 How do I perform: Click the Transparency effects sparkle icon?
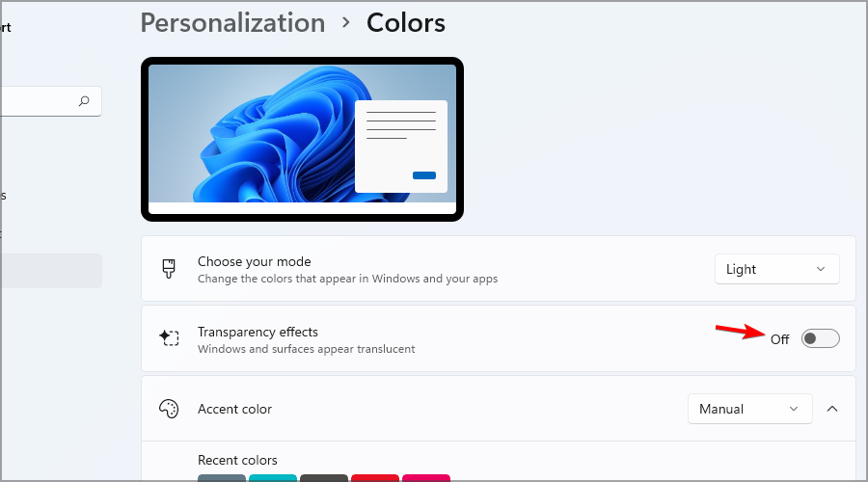pos(169,337)
